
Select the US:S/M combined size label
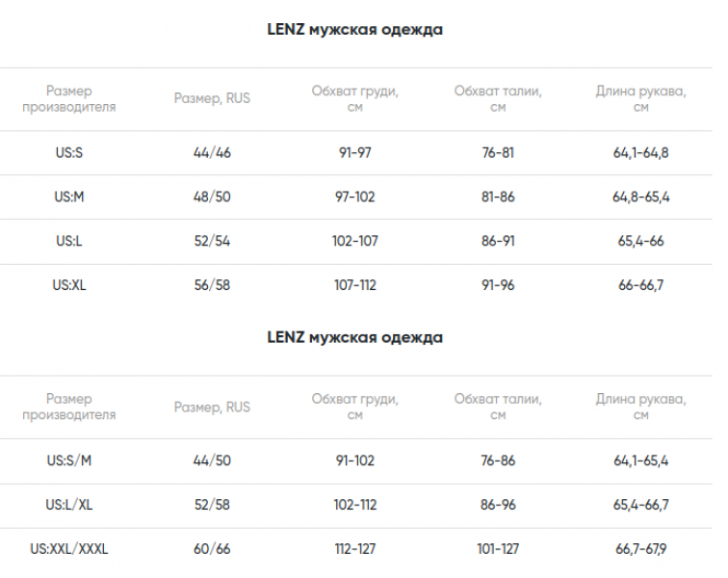(68, 460)
